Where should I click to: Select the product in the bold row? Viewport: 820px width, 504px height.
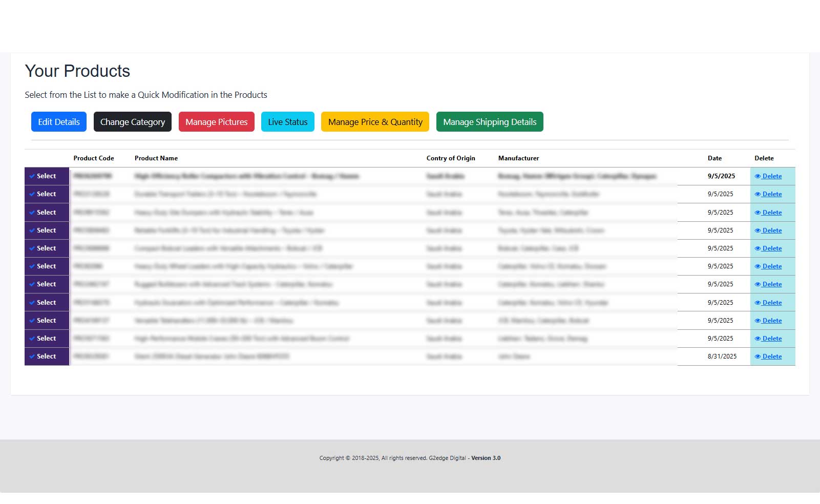click(47, 176)
